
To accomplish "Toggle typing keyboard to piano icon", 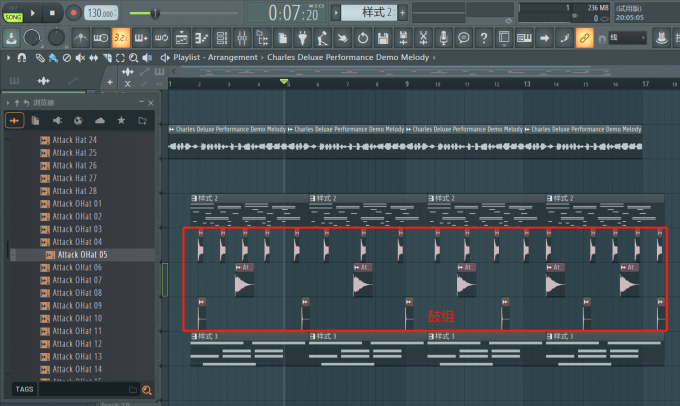I will (524, 38).
